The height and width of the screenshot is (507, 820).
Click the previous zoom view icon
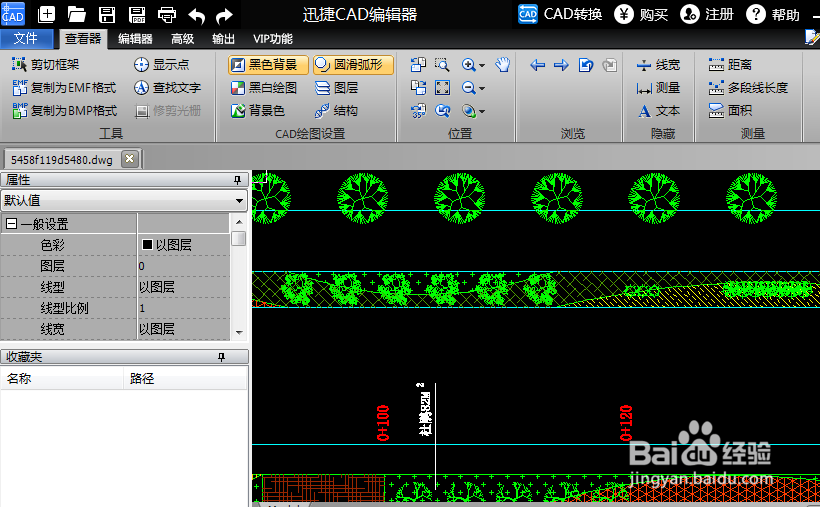442,110
